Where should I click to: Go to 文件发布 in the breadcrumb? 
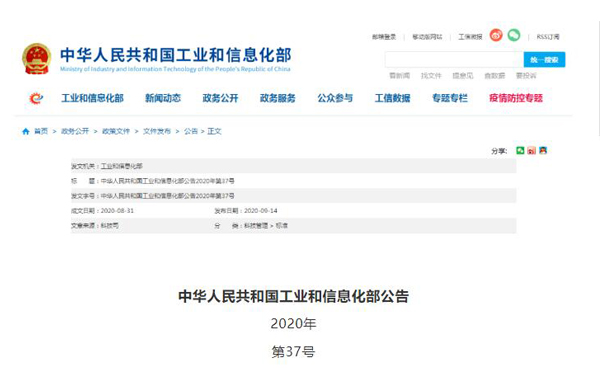click(x=157, y=131)
